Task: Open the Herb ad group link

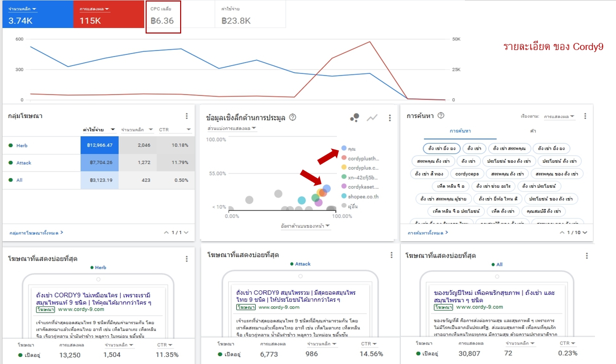Action: tap(22, 145)
